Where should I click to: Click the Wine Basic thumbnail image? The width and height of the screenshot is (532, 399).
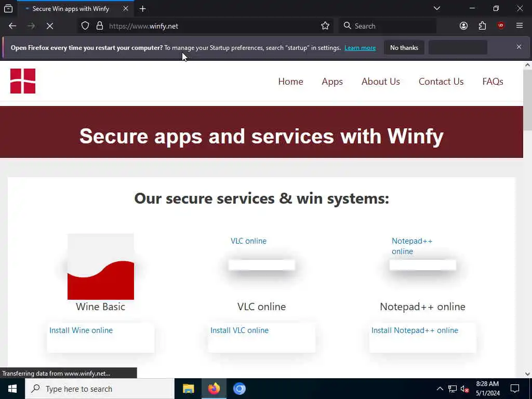[x=101, y=267]
